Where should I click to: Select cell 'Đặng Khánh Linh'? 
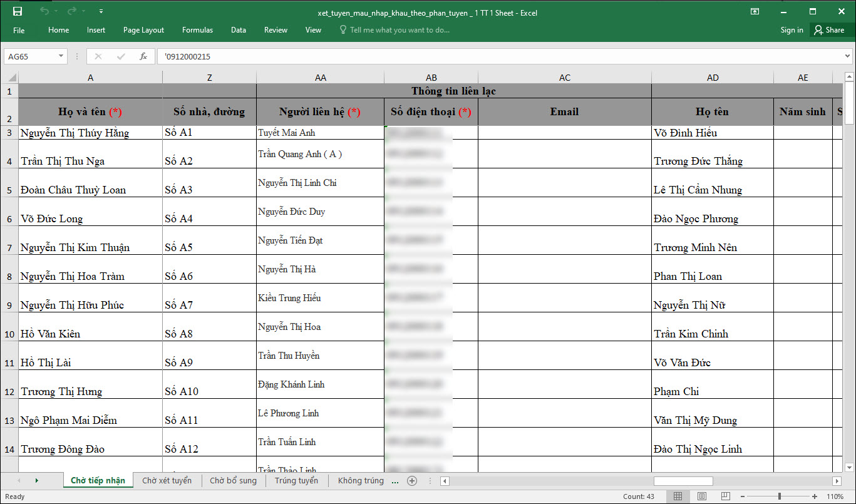click(x=320, y=384)
